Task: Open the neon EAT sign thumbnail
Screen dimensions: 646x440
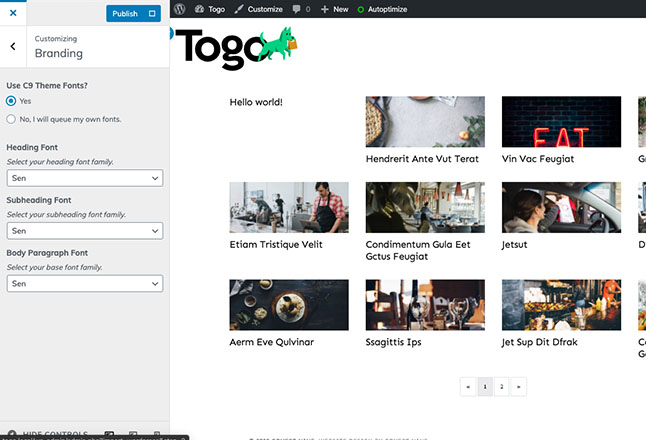Action: [561, 122]
